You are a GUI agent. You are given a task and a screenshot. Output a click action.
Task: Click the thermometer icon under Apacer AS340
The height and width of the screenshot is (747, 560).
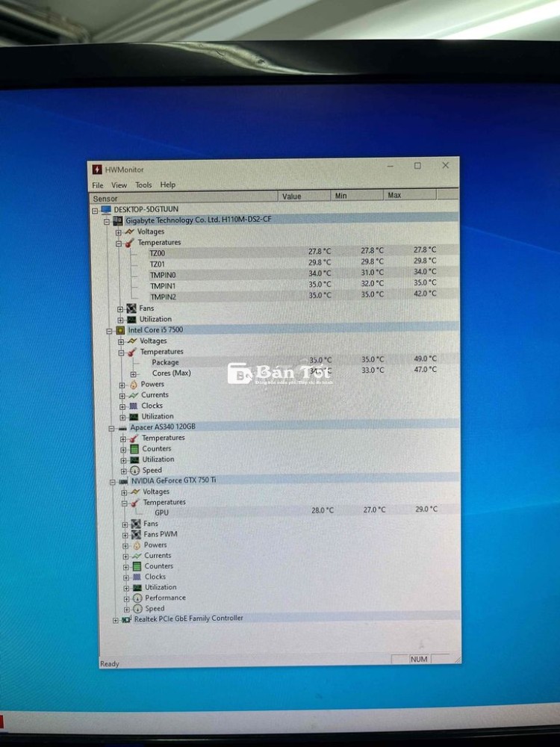click(x=134, y=438)
